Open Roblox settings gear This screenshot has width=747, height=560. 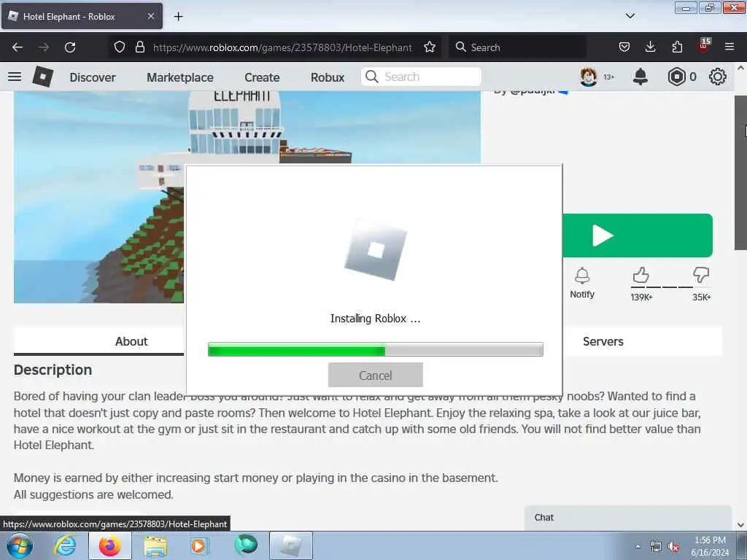point(718,77)
